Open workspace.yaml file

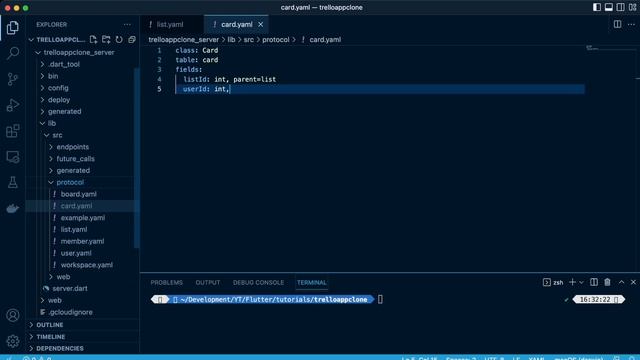[87, 265]
